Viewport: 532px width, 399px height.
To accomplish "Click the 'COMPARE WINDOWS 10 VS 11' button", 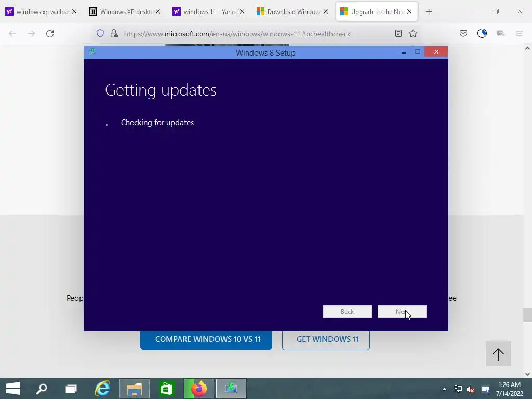I will pos(206,340).
